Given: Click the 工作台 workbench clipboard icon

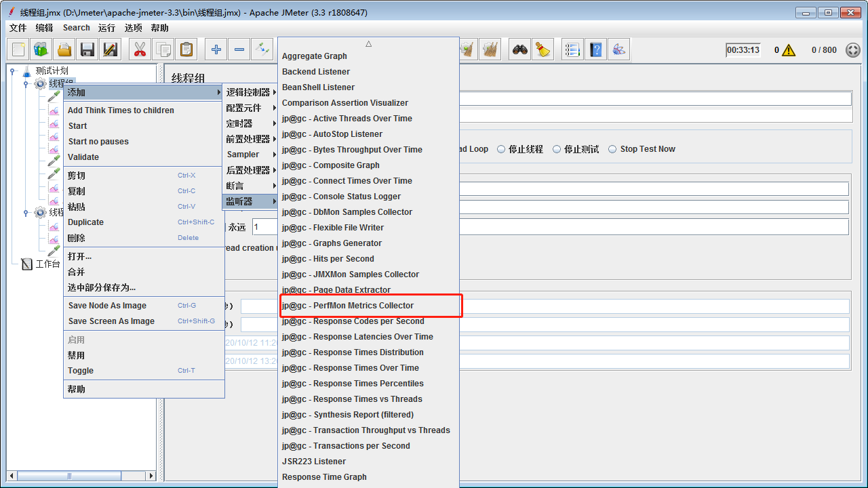Looking at the screenshot, I should point(27,264).
